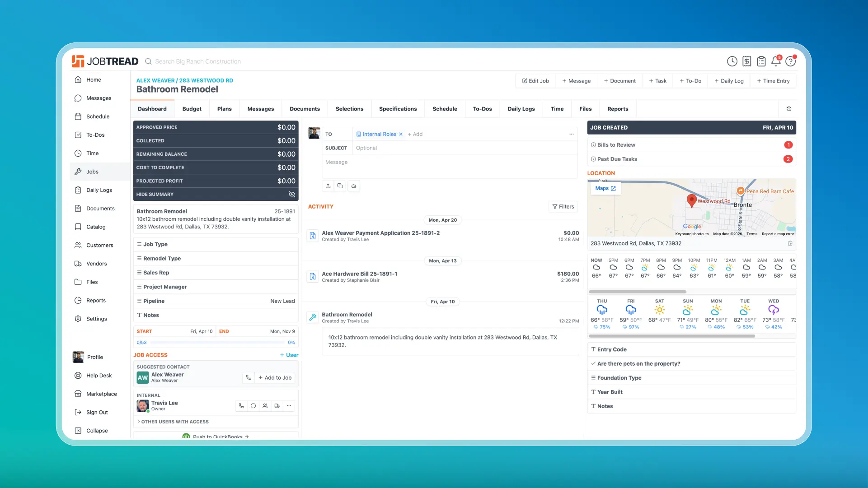
Task: Switch to the Files tab
Action: coord(586,109)
